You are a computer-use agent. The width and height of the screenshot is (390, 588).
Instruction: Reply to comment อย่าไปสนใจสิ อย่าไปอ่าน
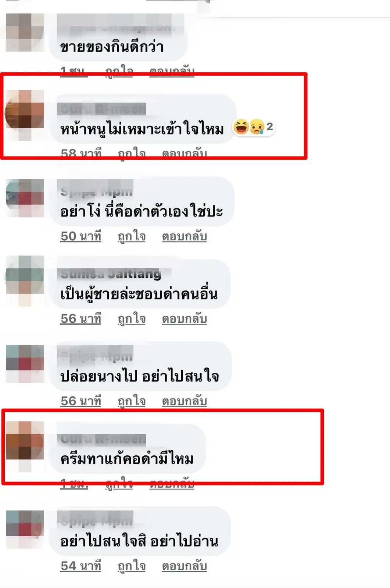[x=185, y=566]
